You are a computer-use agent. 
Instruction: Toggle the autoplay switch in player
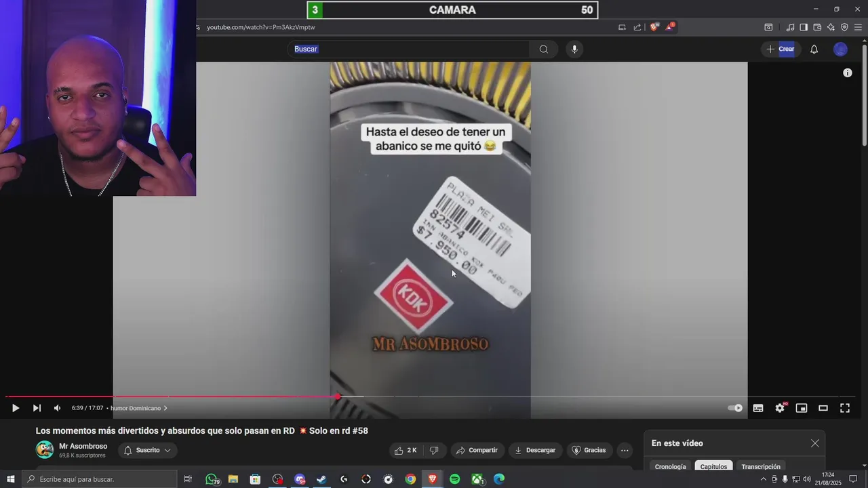735,408
